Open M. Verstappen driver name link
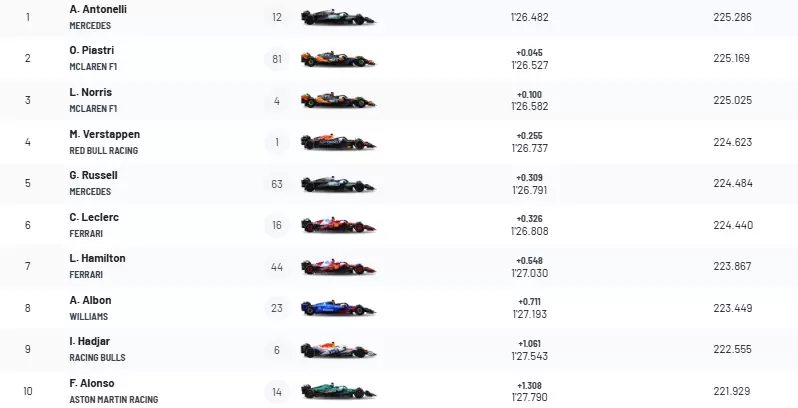The width and height of the screenshot is (798, 408). point(104,134)
